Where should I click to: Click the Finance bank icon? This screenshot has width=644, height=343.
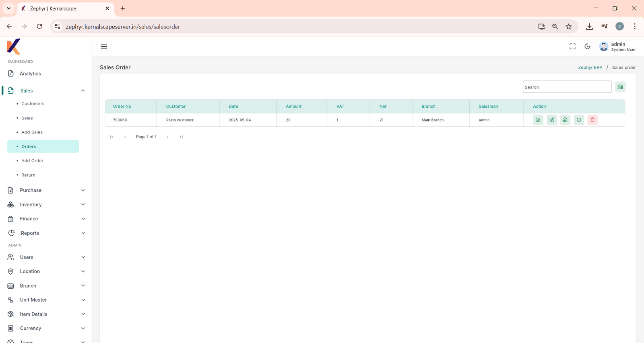pos(11,219)
